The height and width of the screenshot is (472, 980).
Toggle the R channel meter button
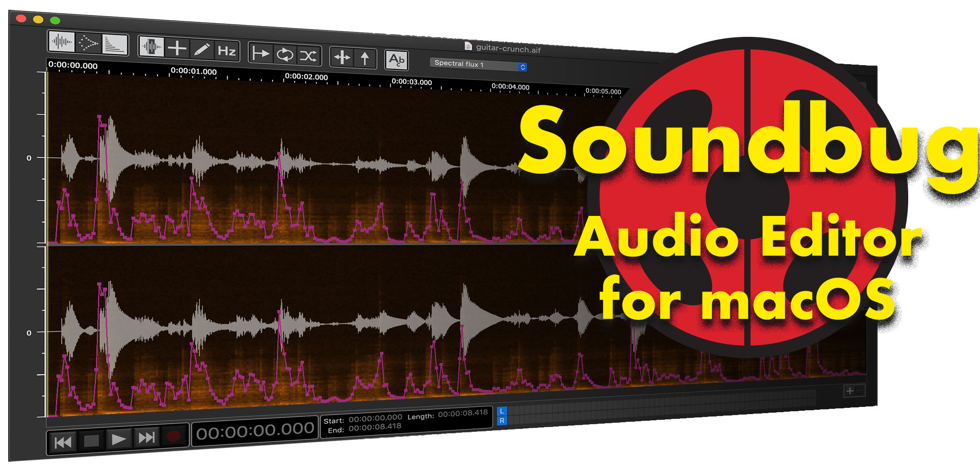[x=501, y=420]
